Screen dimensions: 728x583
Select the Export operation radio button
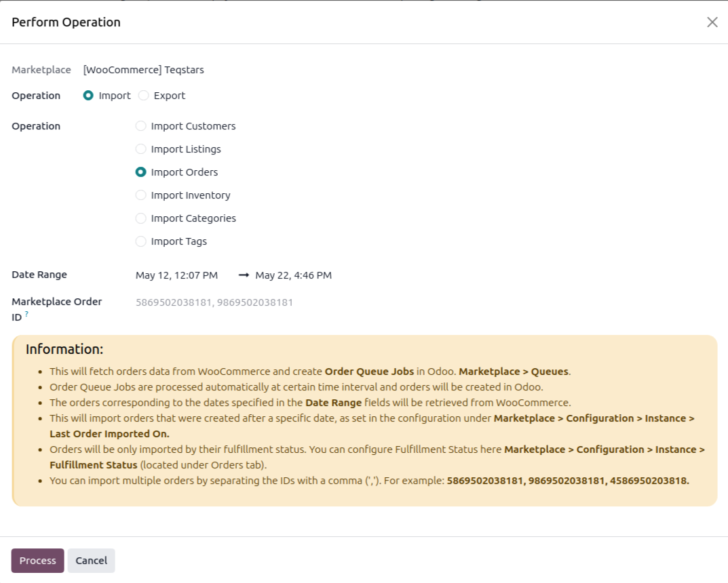143,96
